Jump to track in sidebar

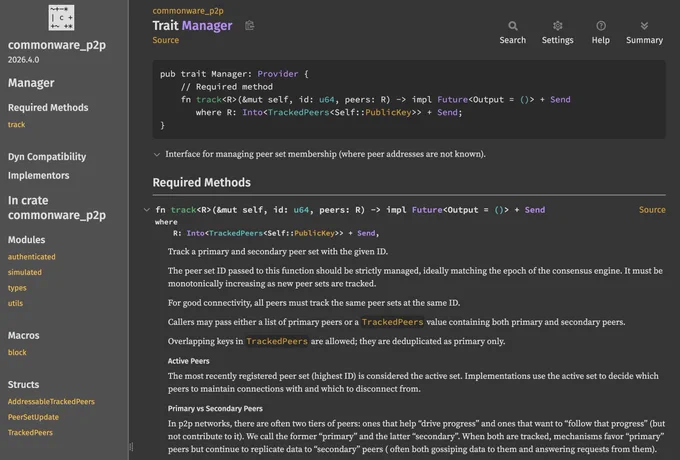(x=16, y=125)
